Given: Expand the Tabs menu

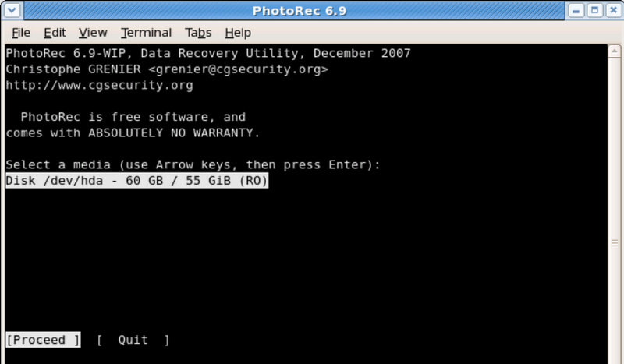Looking at the screenshot, I should click(x=198, y=33).
